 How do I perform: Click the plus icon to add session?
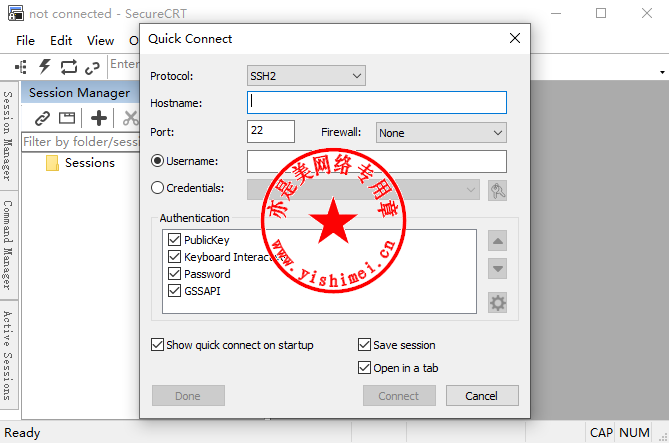(x=99, y=118)
